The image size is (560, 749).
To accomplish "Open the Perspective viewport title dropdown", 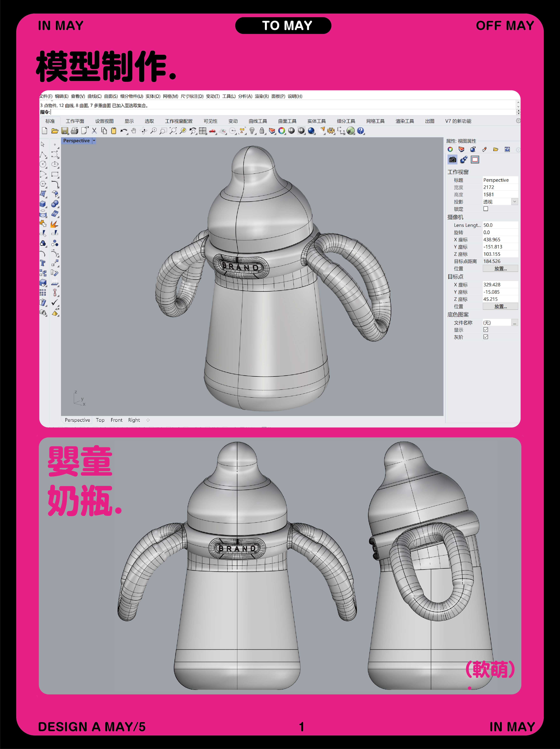I will [94, 141].
